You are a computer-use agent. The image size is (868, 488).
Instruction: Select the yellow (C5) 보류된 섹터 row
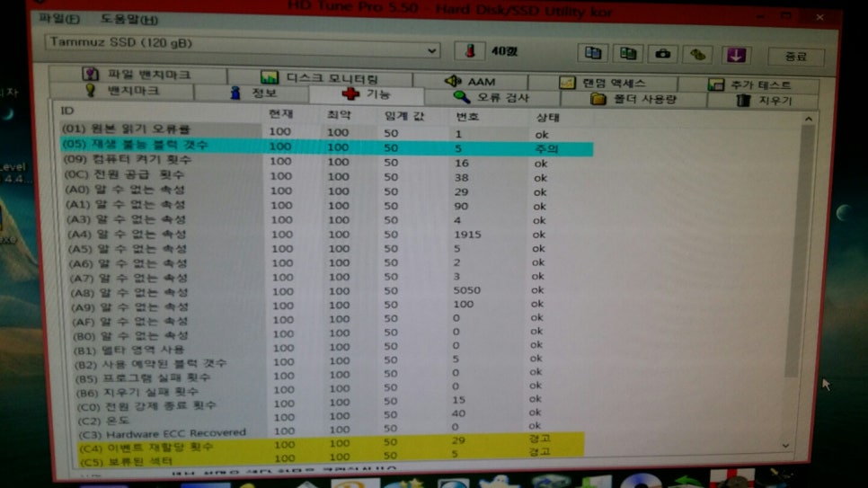tap(331, 457)
